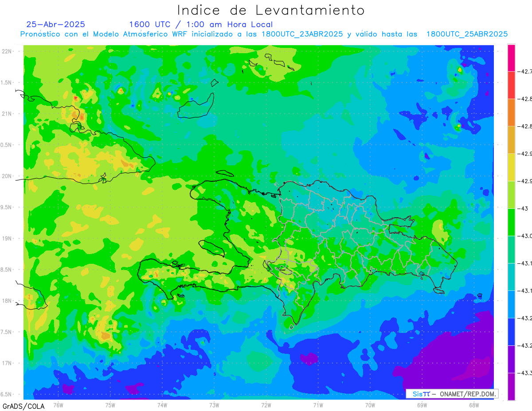The height and width of the screenshot is (411, 532).
Task: Click the '72W' longitude label
Action: coord(266,405)
